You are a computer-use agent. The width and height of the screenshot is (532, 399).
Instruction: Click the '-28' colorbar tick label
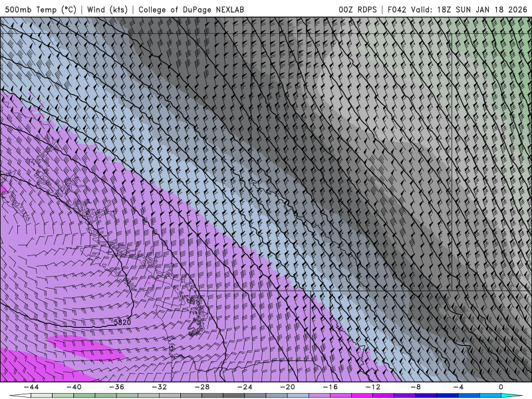click(202, 387)
